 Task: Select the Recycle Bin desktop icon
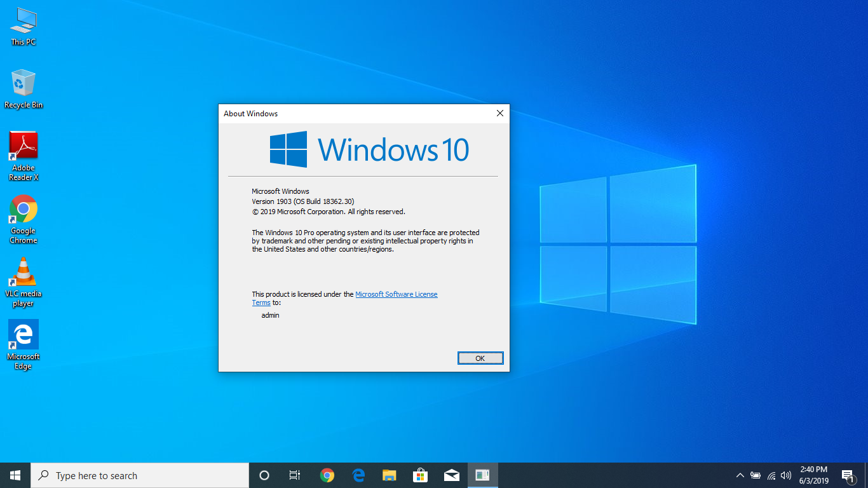point(24,89)
